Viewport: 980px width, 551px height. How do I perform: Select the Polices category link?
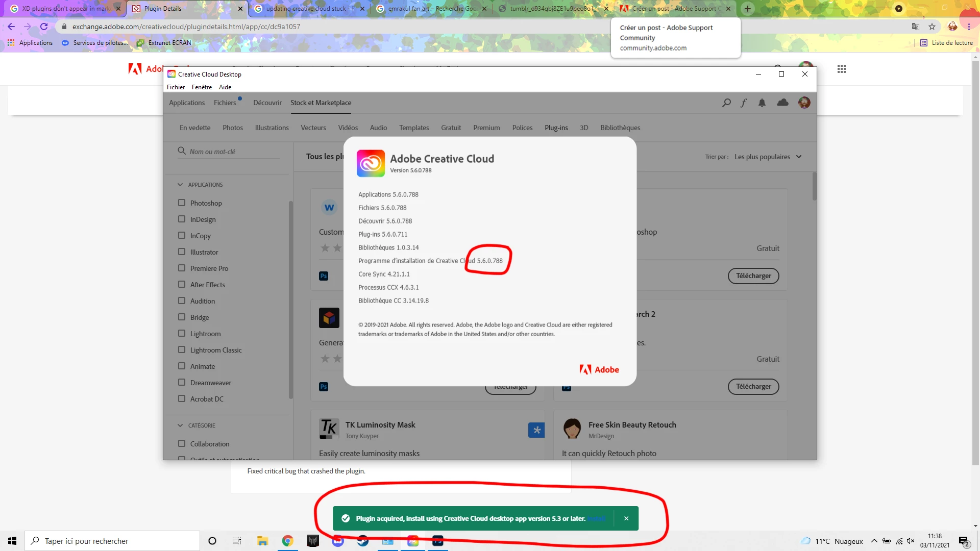pos(522,128)
